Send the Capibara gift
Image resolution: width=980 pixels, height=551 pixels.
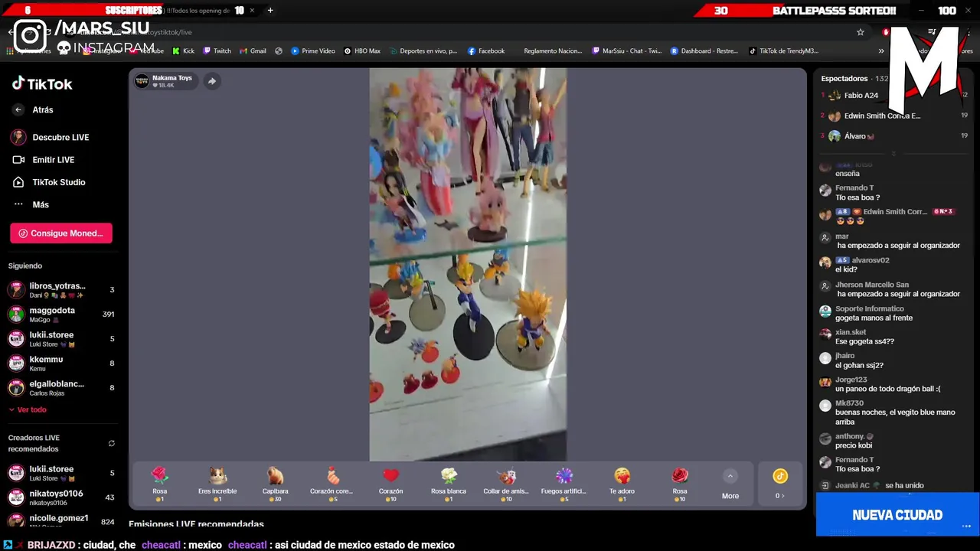point(275,484)
